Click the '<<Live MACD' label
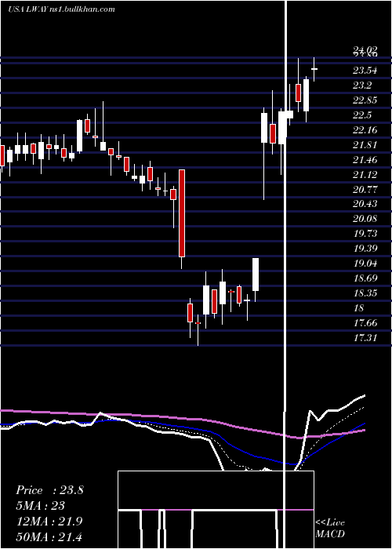This screenshot has height=549, width=392. tap(330, 528)
